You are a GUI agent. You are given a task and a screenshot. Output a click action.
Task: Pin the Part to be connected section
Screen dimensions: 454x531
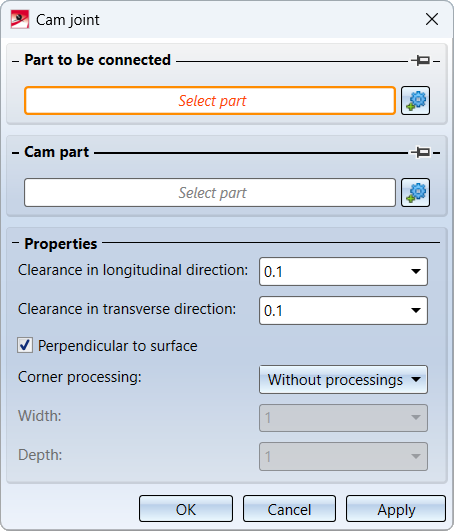(x=421, y=61)
